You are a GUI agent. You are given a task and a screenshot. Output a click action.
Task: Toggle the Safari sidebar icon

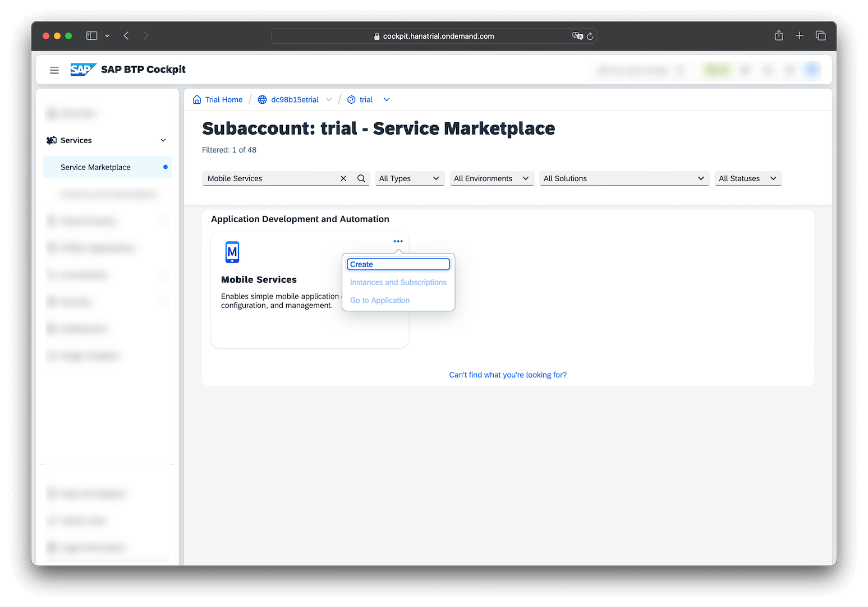pos(91,35)
